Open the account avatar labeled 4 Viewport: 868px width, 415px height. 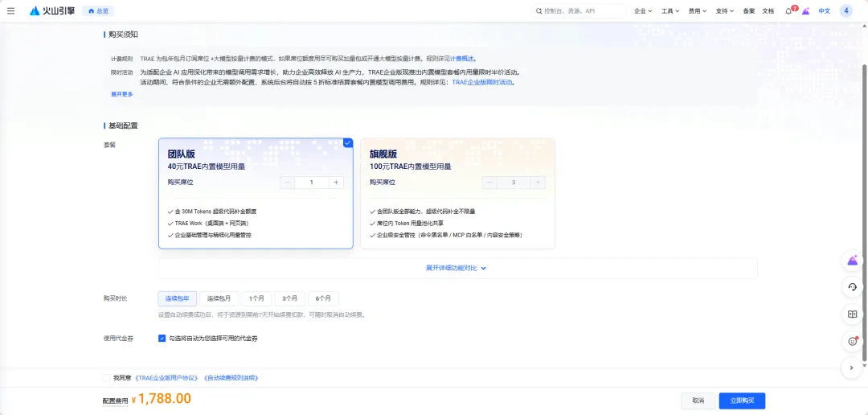pos(845,10)
